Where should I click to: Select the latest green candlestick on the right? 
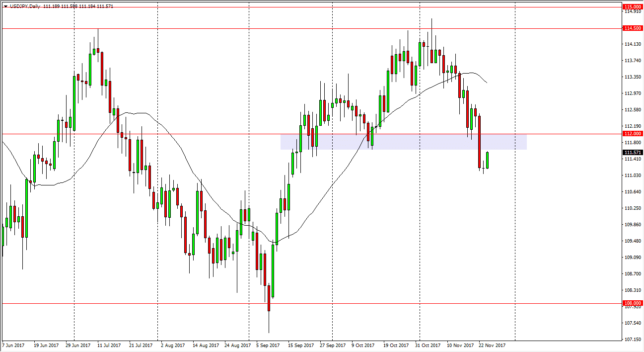click(x=487, y=159)
